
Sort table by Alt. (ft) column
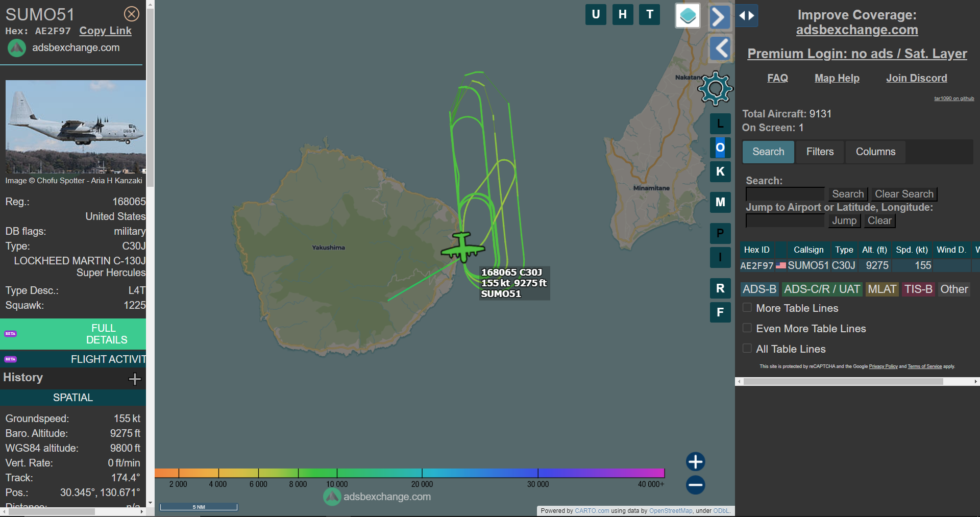coord(874,250)
